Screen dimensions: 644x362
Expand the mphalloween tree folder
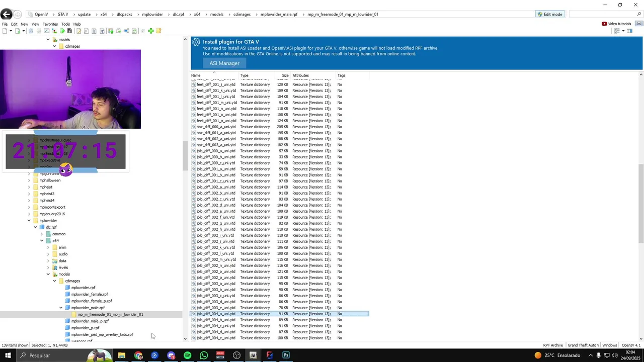tap(29, 180)
